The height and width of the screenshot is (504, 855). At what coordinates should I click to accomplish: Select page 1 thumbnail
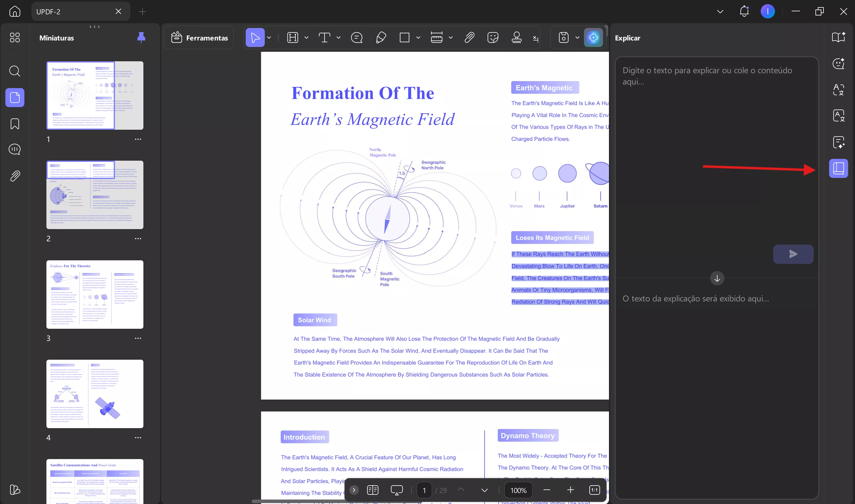pyautogui.click(x=95, y=96)
